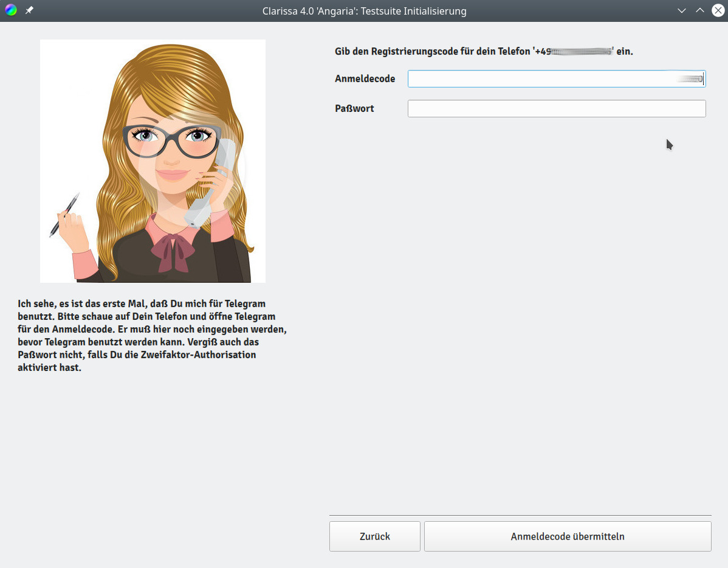Focus the Paßwort input field
This screenshot has height=568, width=728.
[557, 109]
